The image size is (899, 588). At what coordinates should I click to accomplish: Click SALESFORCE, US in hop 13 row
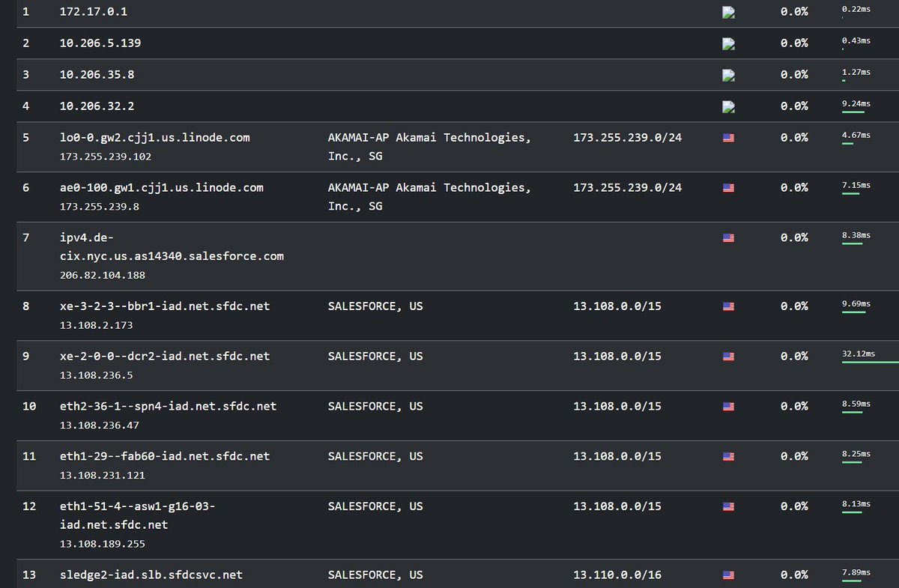[375, 575]
